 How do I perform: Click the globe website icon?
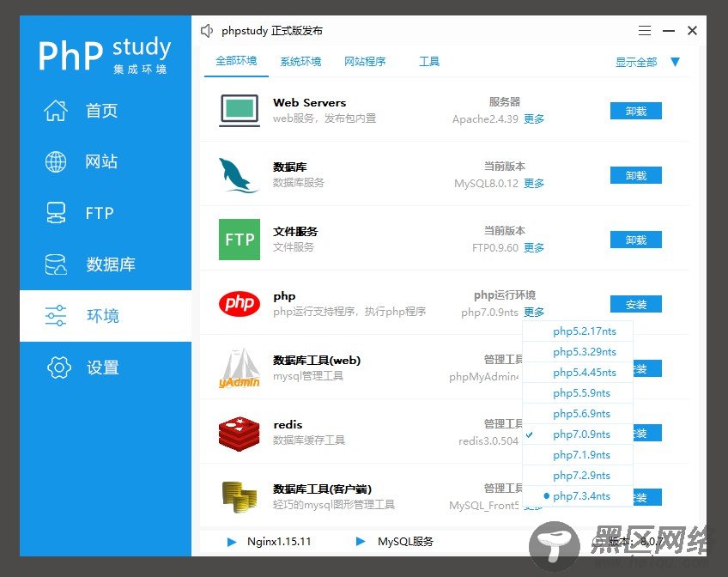pyautogui.click(x=56, y=161)
